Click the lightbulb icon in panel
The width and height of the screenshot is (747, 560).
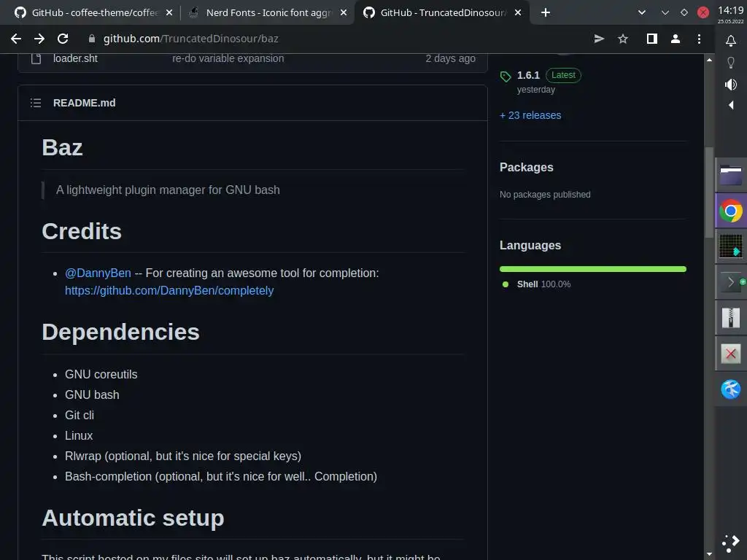click(730, 63)
